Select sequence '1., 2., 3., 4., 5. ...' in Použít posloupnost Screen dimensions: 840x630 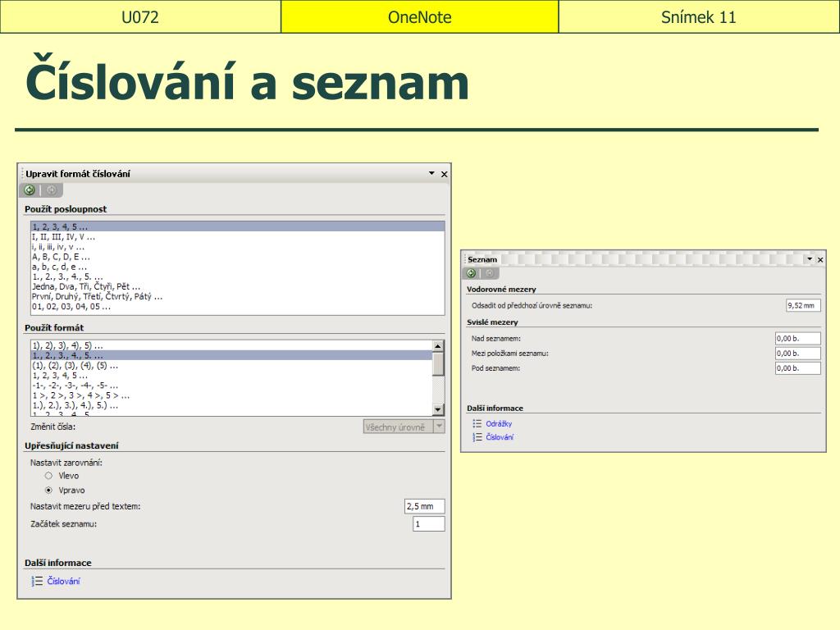238,277
